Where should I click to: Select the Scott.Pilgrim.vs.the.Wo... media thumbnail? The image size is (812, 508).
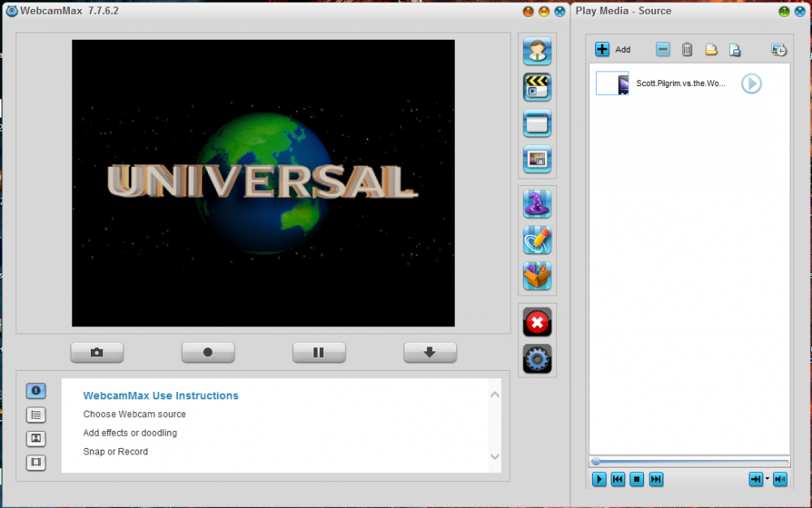pyautogui.click(x=612, y=84)
